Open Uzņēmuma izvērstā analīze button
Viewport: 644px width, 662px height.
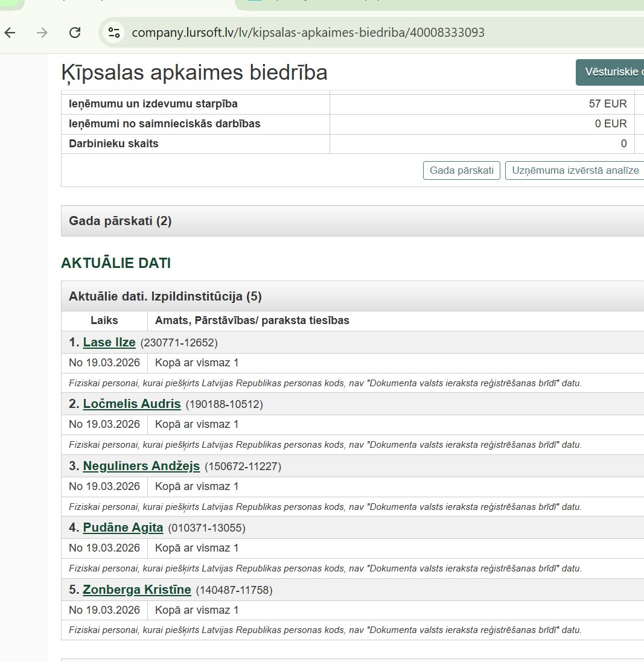pyautogui.click(x=575, y=171)
